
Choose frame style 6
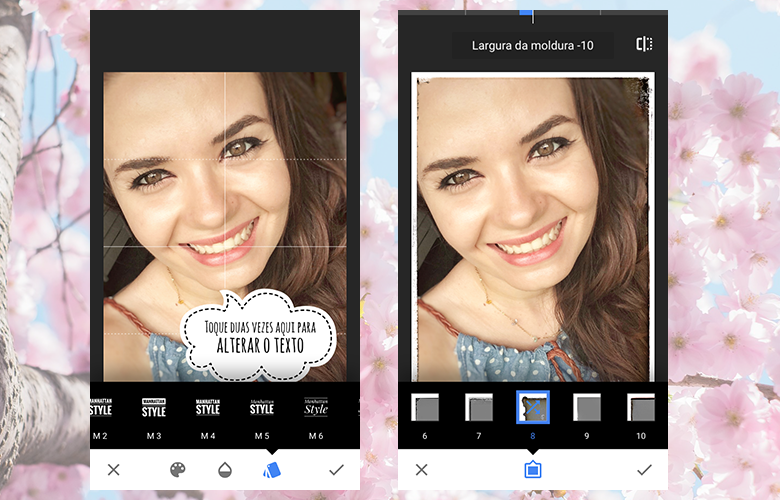tap(425, 417)
